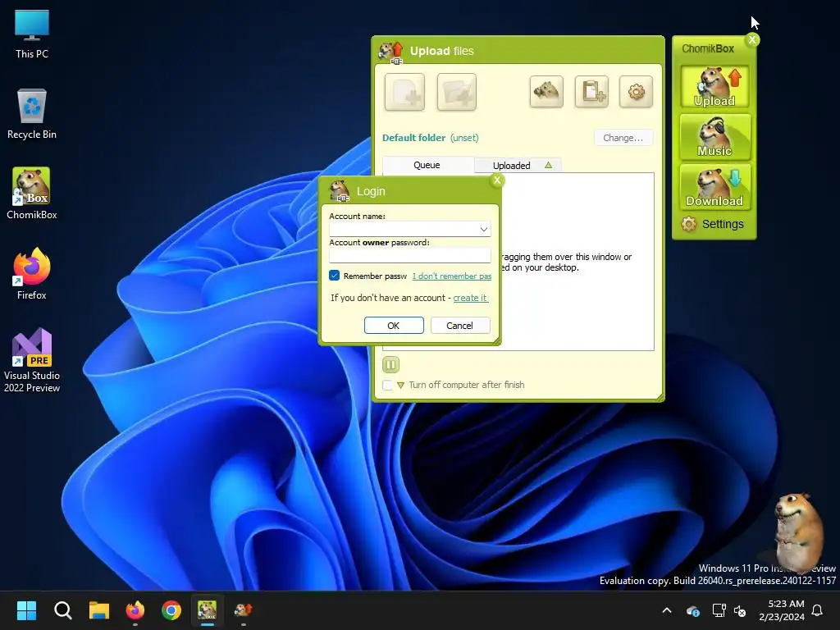
Task: Click create it account link
Action: tap(470, 298)
